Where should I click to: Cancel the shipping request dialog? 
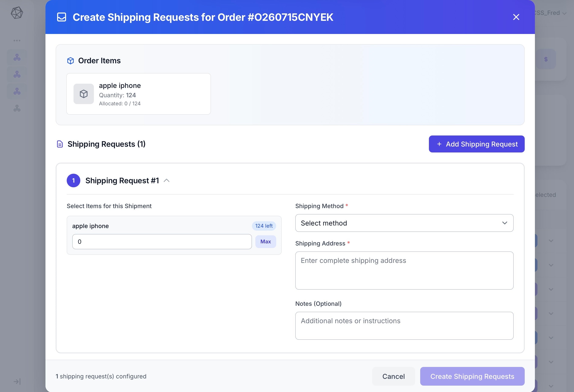(393, 376)
